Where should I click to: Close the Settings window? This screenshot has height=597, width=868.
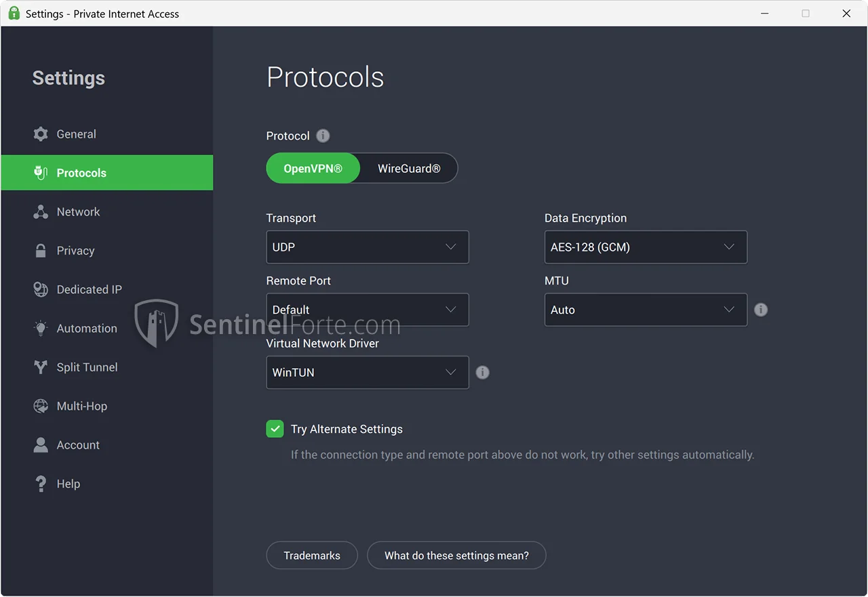846,14
